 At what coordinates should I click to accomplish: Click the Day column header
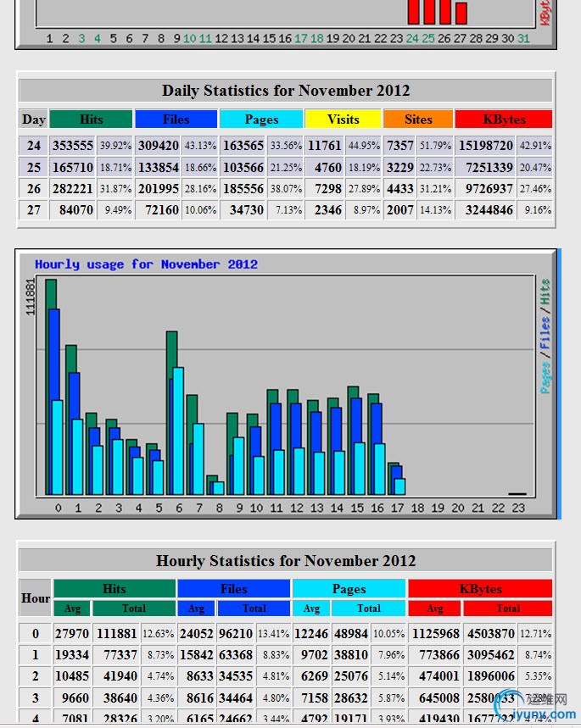tap(33, 119)
